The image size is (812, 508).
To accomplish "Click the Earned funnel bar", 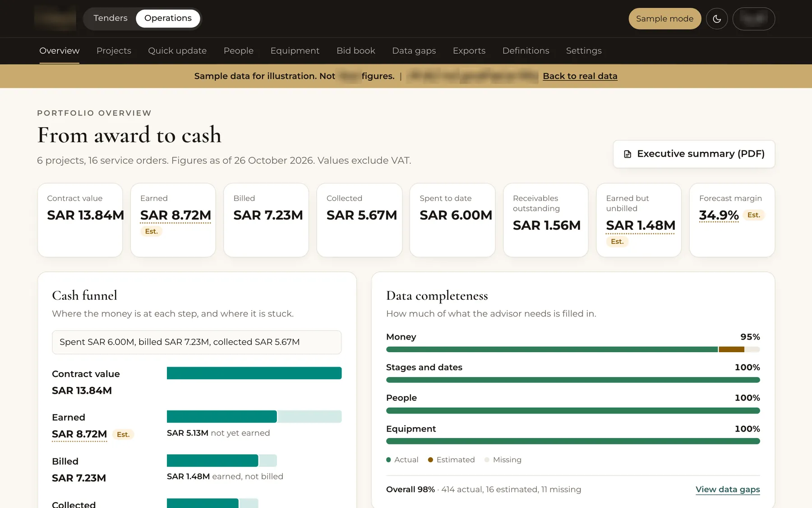I will [254, 416].
